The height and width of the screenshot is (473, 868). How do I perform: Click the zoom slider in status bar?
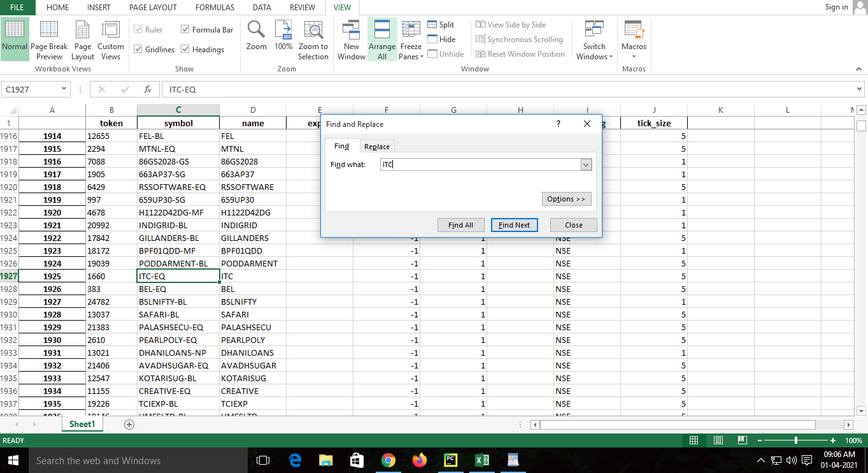click(796, 440)
